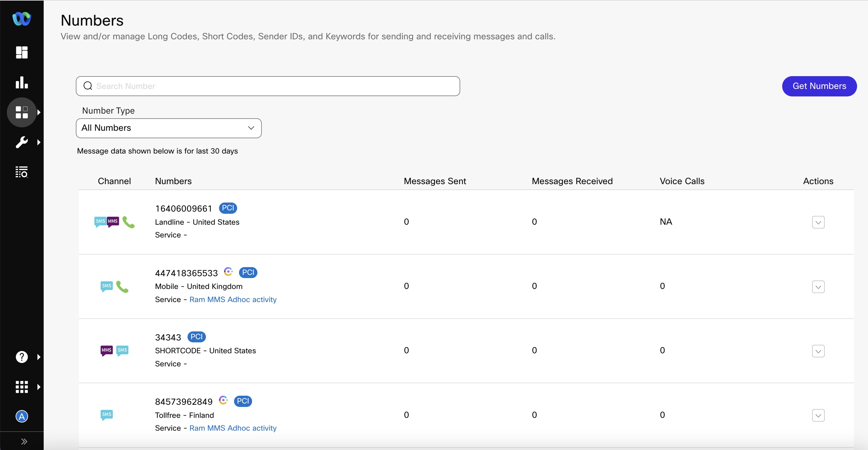Click the circular icon next to 84573962849
This screenshot has height=450, width=868.
pyautogui.click(x=224, y=401)
